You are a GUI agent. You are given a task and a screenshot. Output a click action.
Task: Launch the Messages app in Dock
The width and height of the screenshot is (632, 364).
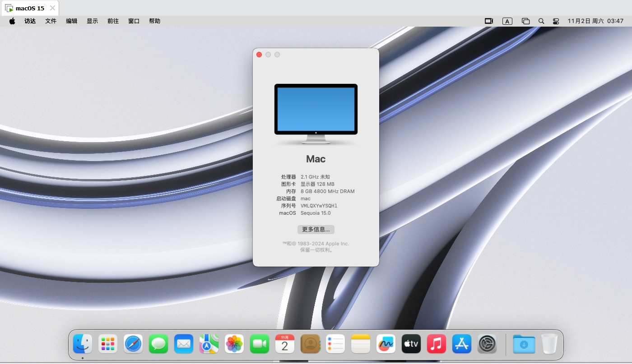[x=158, y=344]
